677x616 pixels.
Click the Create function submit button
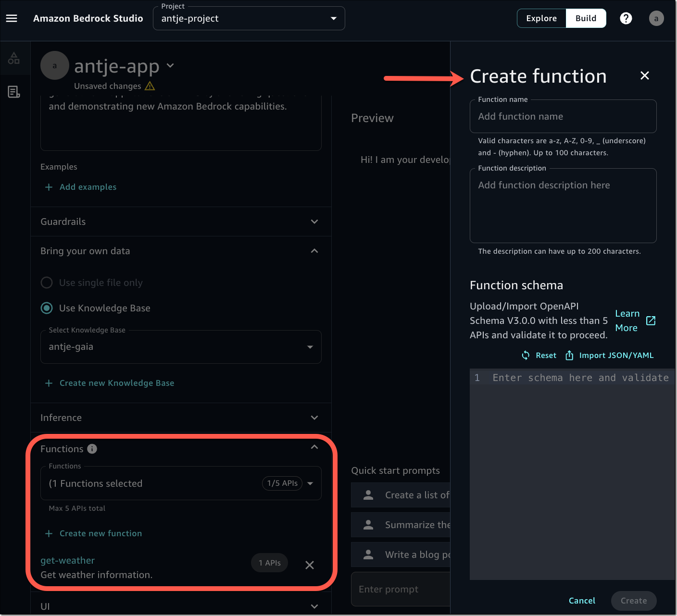coord(634,601)
